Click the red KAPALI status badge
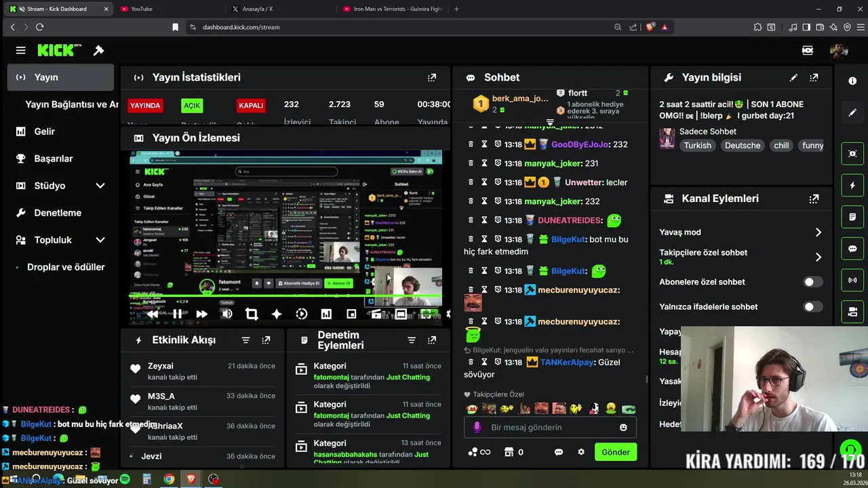The width and height of the screenshot is (868, 488). 251,106
